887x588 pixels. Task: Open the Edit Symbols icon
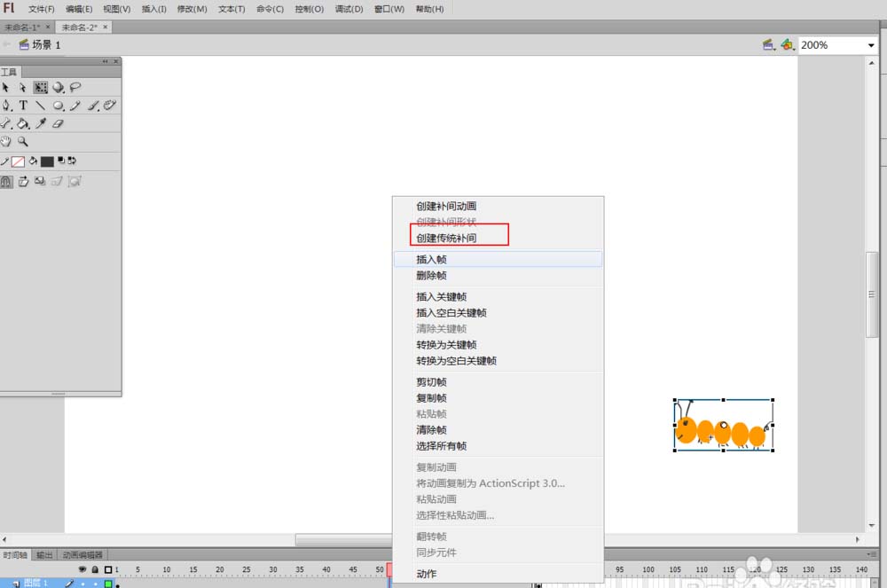pos(788,44)
